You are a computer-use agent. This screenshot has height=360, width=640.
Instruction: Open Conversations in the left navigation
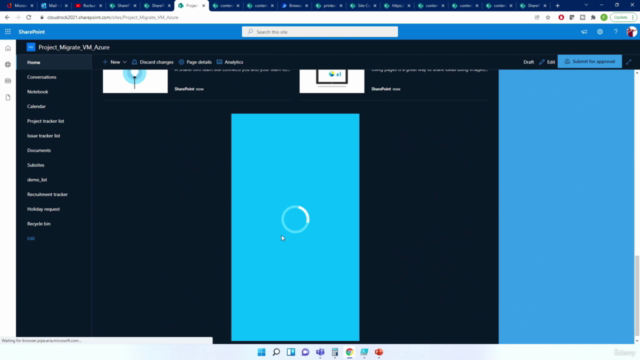point(42,77)
